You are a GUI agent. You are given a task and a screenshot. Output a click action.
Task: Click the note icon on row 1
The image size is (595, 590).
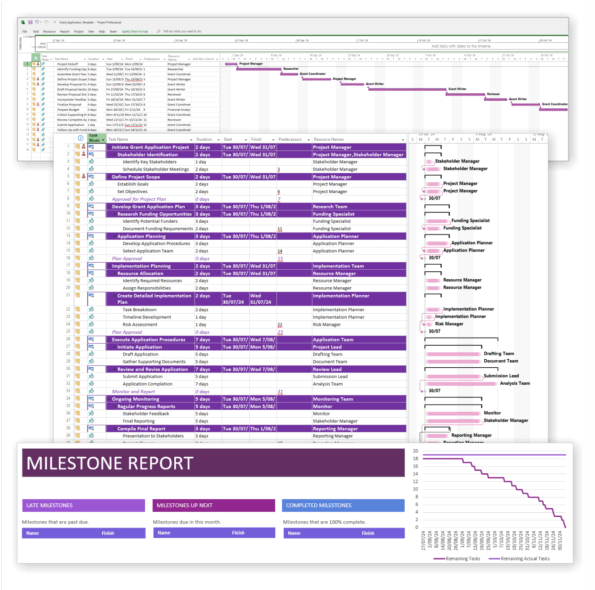[78, 147]
